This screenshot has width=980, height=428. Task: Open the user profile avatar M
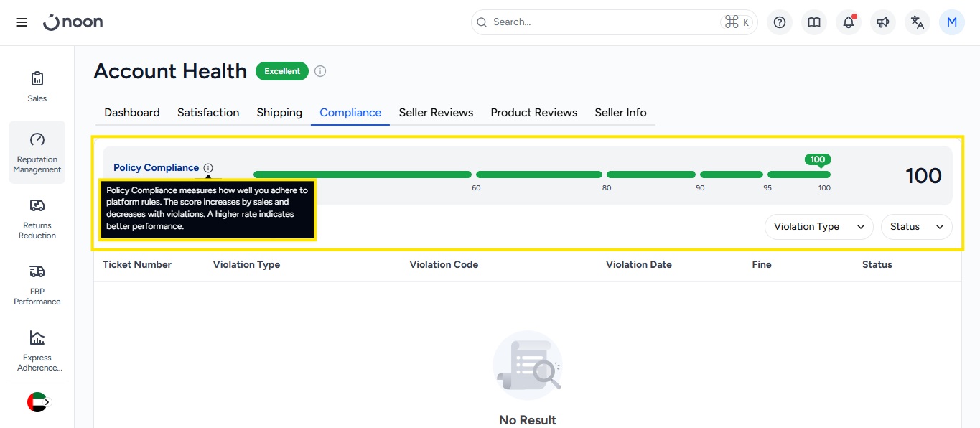(952, 22)
